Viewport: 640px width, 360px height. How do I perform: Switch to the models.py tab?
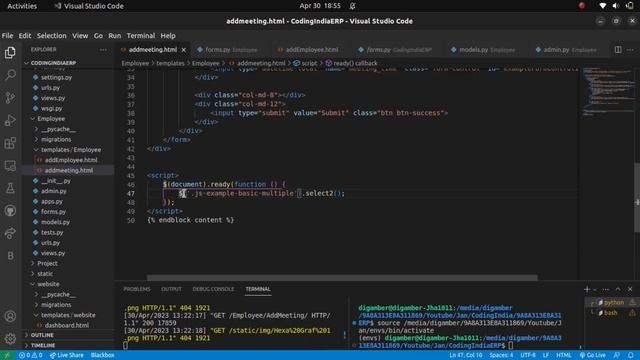point(483,50)
